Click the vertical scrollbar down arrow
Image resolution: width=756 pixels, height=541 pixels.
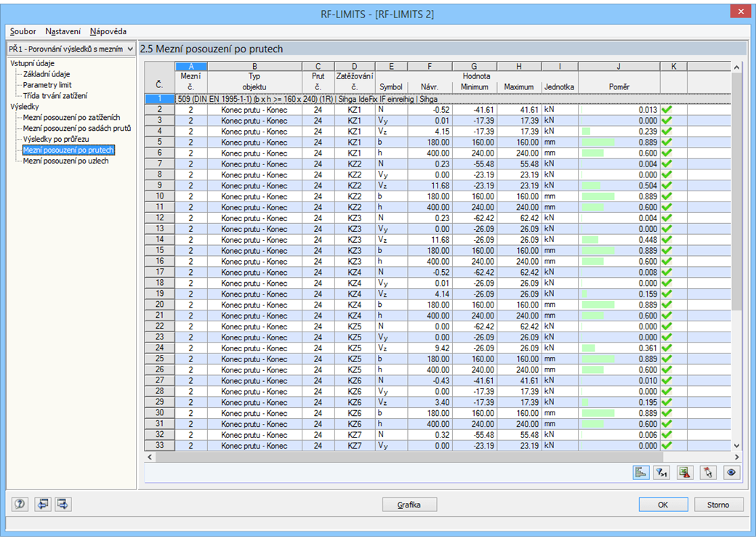(x=736, y=446)
